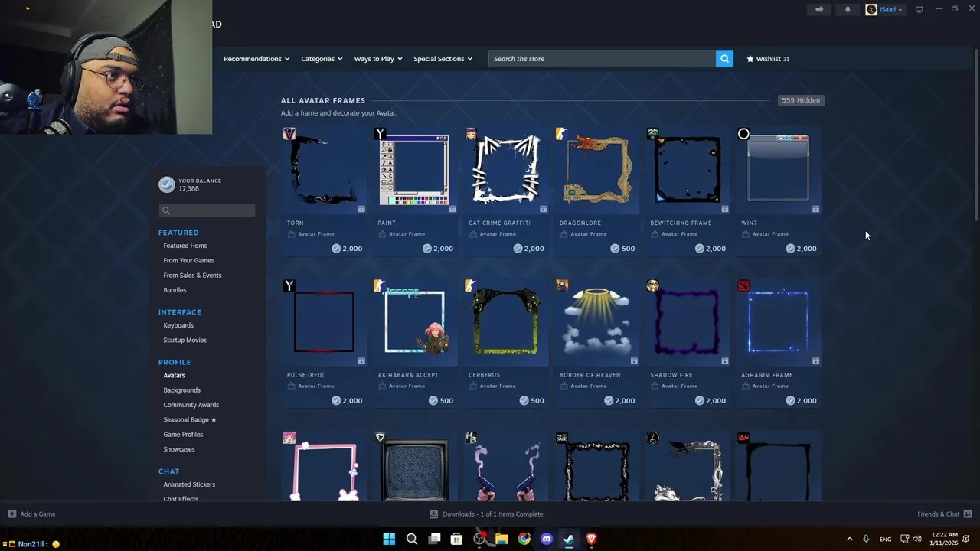980x551 pixels.
Task: Show the 559 Hidden items
Action: [x=801, y=100]
